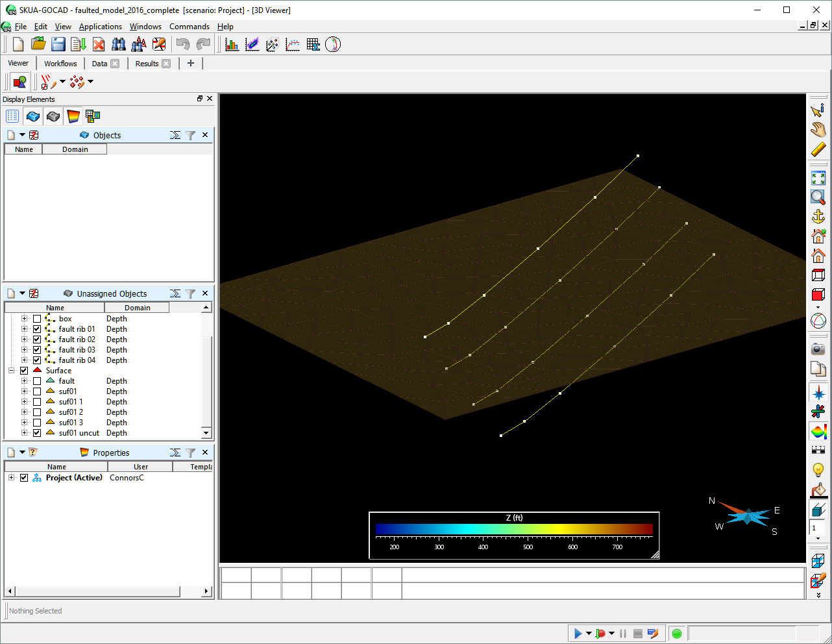The width and height of the screenshot is (832, 644).
Task: Expand the suf01 uncut tree item
Action: tap(24, 433)
